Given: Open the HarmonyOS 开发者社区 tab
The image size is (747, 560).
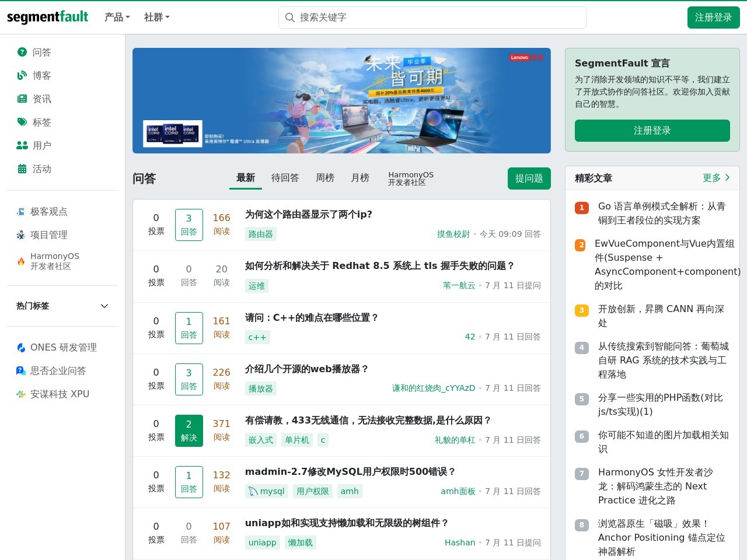Looking at the screenshot, I should [411, 178].
